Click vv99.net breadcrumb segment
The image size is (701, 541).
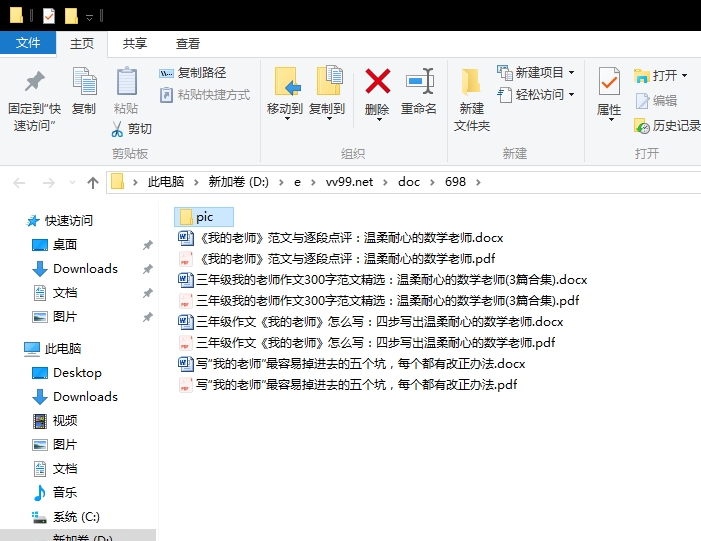(349, 182)
